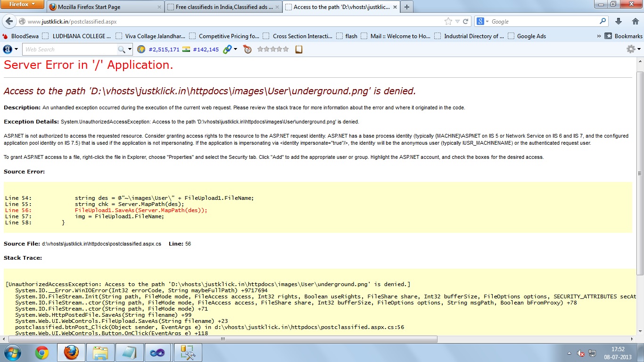Open the address bar history dropdown
This screenshot has height=362, width=644.
pos(457,22)
